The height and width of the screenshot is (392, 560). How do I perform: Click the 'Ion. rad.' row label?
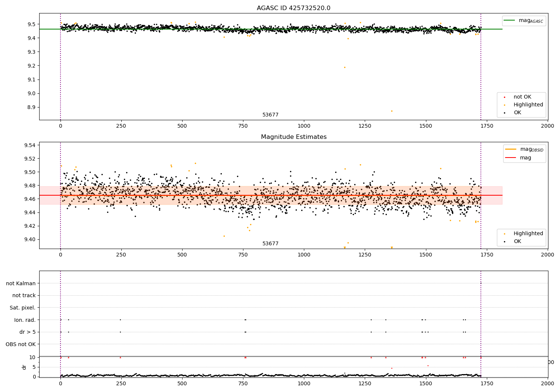[25, 320]
